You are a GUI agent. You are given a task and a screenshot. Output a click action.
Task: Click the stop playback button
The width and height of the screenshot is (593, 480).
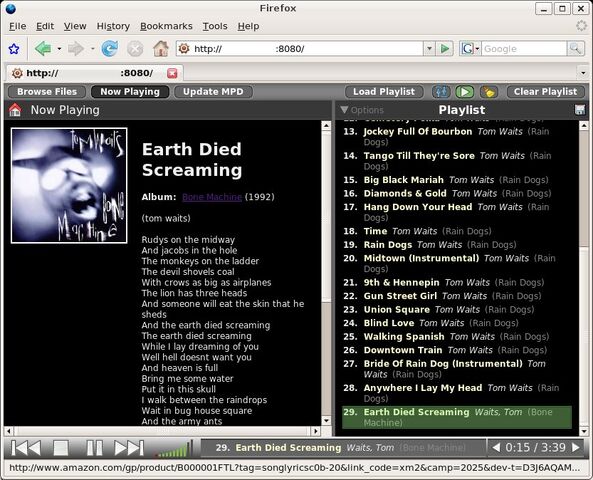[x=61, y=448]
